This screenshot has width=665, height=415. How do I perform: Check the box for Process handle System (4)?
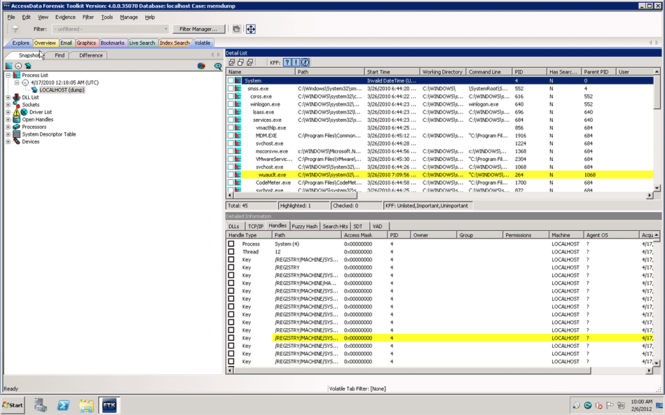pos(231,244)
